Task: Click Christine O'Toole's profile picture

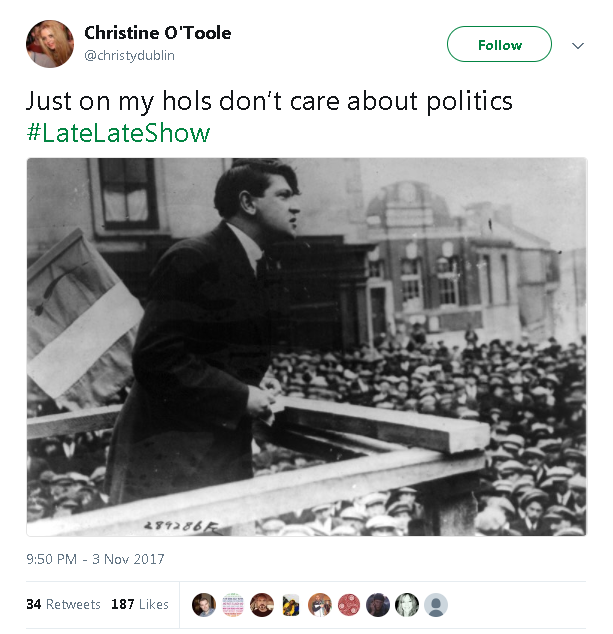Action: [x=50, y=44]
